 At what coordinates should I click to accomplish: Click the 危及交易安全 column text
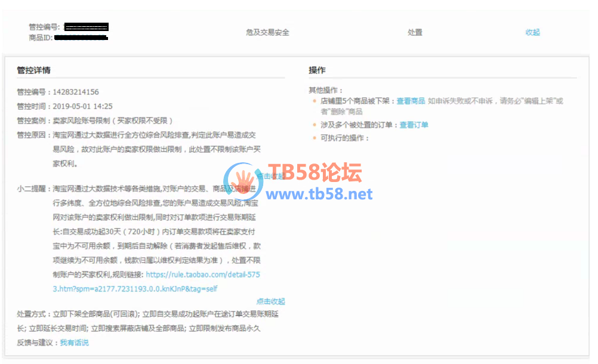point(267,32)
